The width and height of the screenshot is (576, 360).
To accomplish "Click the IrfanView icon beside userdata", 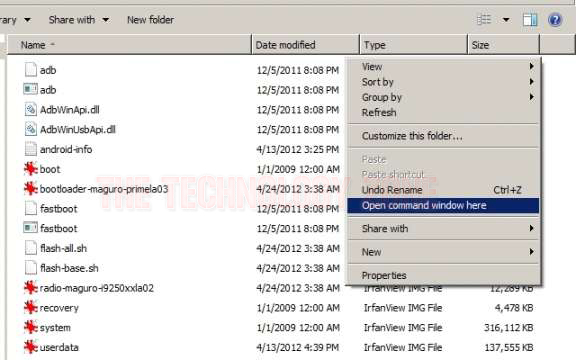I will tap(31, 347).
